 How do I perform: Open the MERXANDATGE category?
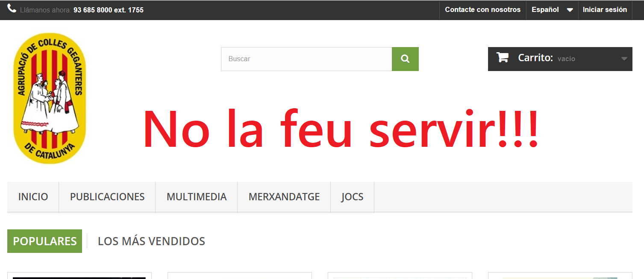(x=284, y=197)
